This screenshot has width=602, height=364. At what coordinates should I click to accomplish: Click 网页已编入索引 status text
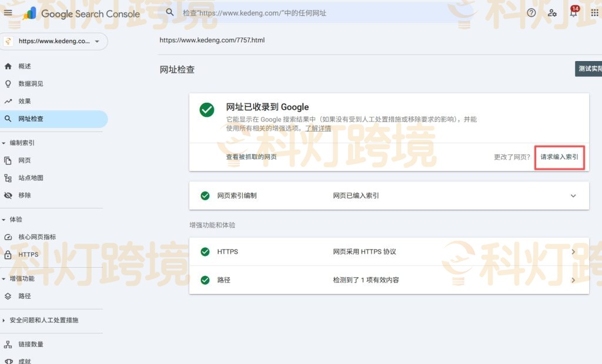356,196
